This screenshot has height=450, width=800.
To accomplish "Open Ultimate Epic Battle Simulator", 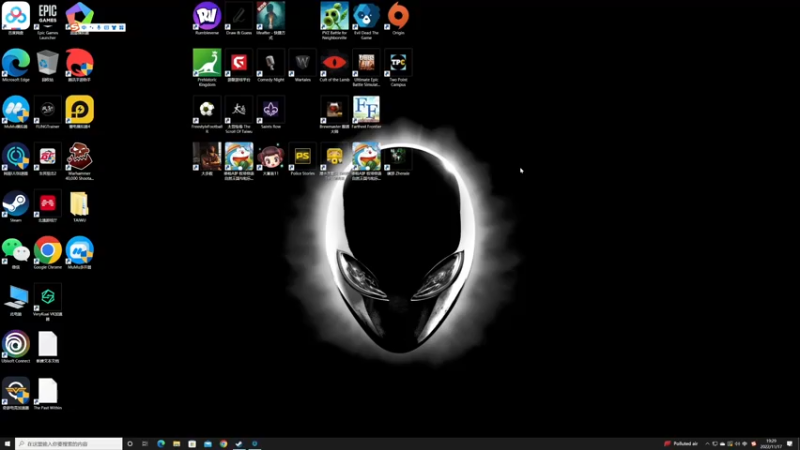I will (x=366, y=67).
